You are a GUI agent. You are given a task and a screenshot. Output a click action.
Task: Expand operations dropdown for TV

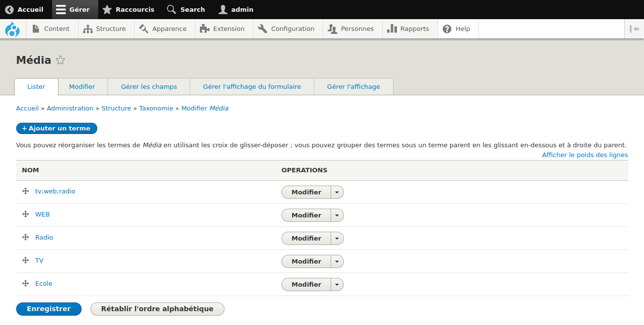[337, 262]
